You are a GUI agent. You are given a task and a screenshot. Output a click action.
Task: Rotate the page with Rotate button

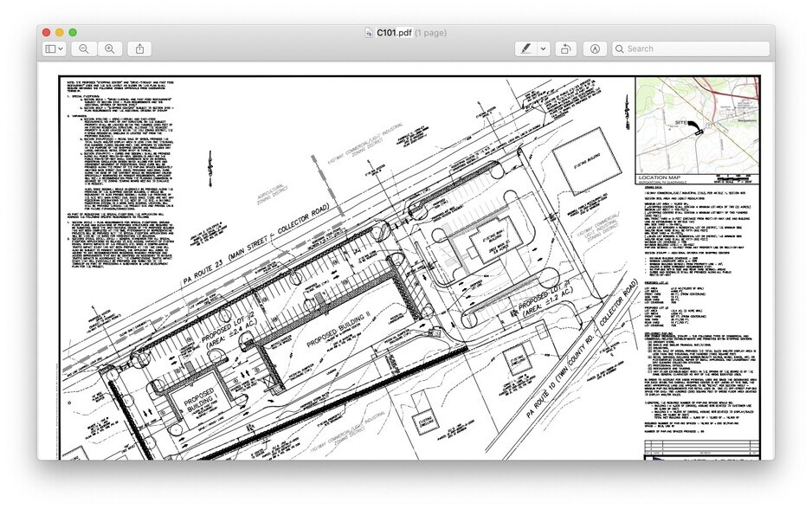565,49
